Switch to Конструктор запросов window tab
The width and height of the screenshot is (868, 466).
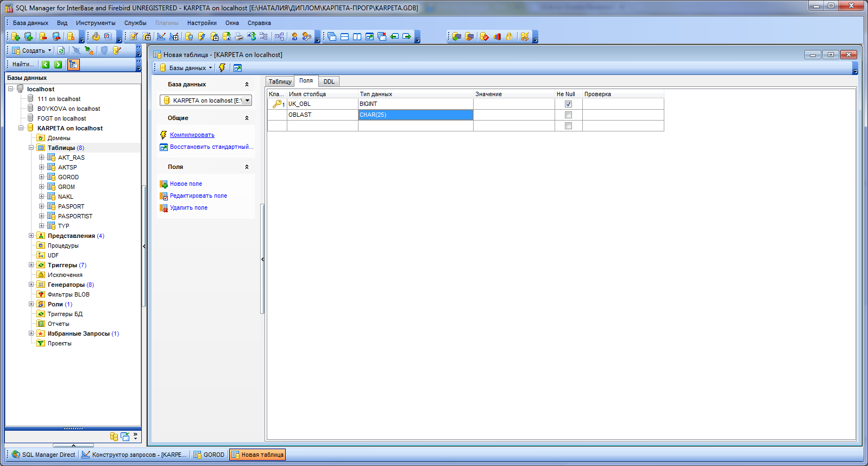(134, 455)
